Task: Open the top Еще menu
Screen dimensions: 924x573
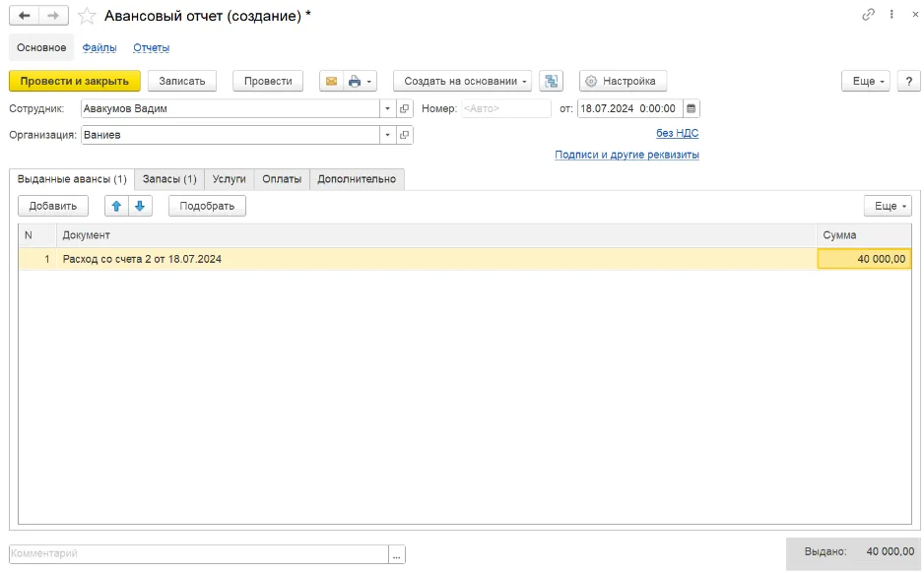Action: [x=866, y=82]
